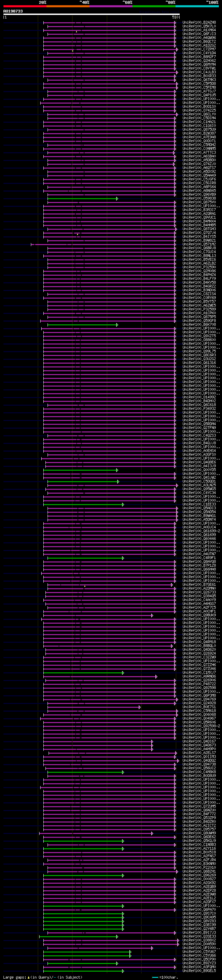Open UniRef100_Q61316 hit

(199, 363)
